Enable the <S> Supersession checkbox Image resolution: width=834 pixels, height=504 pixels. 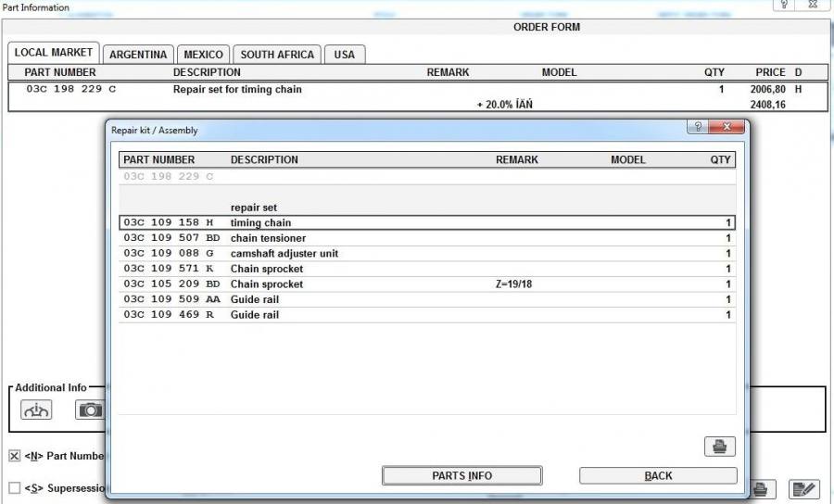pos(14,488)
